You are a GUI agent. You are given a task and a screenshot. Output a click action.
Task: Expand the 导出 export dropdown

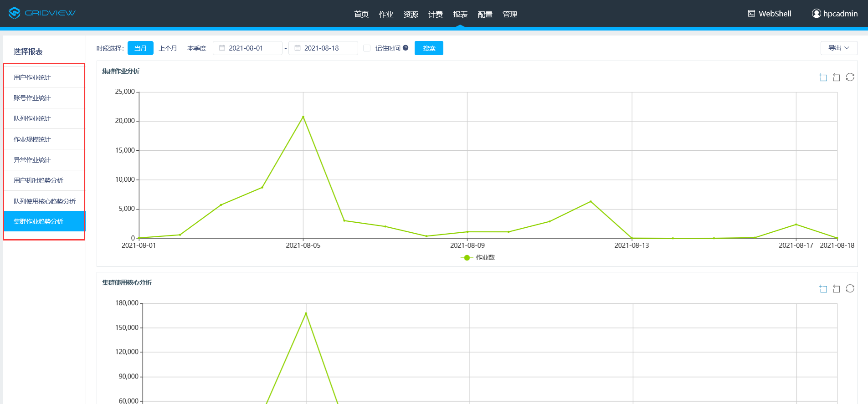[x=839, y=48]
